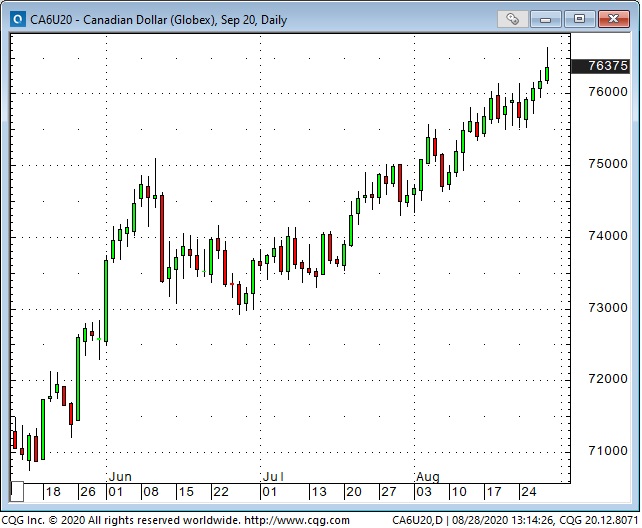
Task: Maximize the chart window
Action: pos(579,19)
